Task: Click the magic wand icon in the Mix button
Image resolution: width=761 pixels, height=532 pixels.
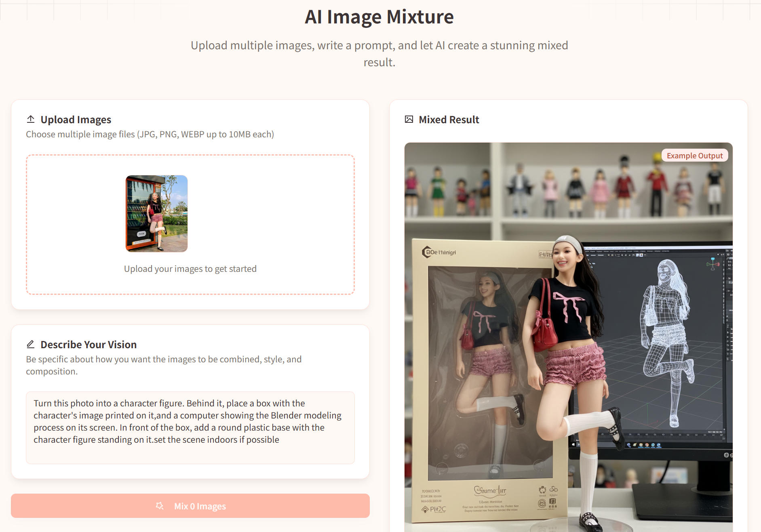Action: tap(160, 506)
